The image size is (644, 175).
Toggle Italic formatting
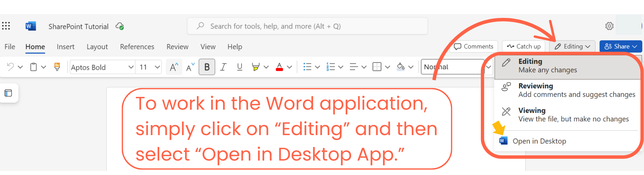[x=223, y=67]
